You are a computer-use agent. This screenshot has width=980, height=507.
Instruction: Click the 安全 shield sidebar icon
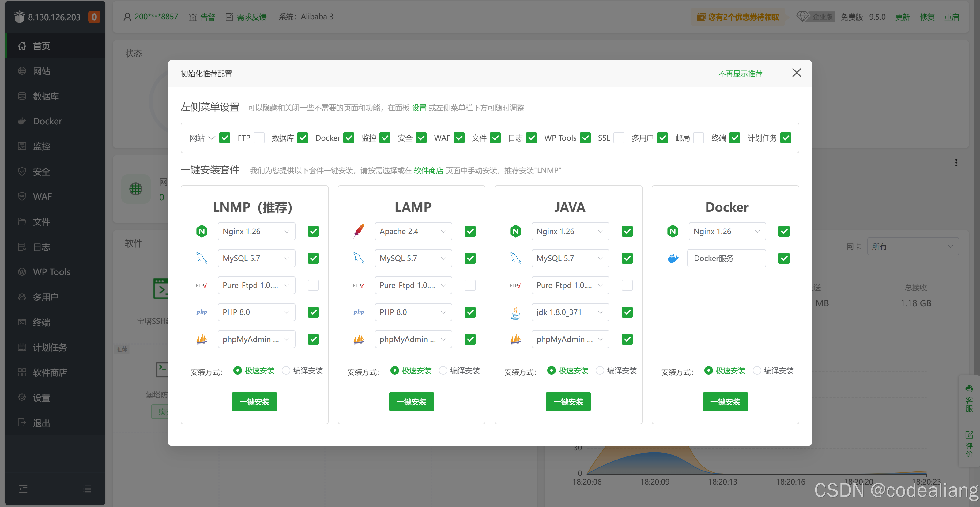click(x=22, y=171)
